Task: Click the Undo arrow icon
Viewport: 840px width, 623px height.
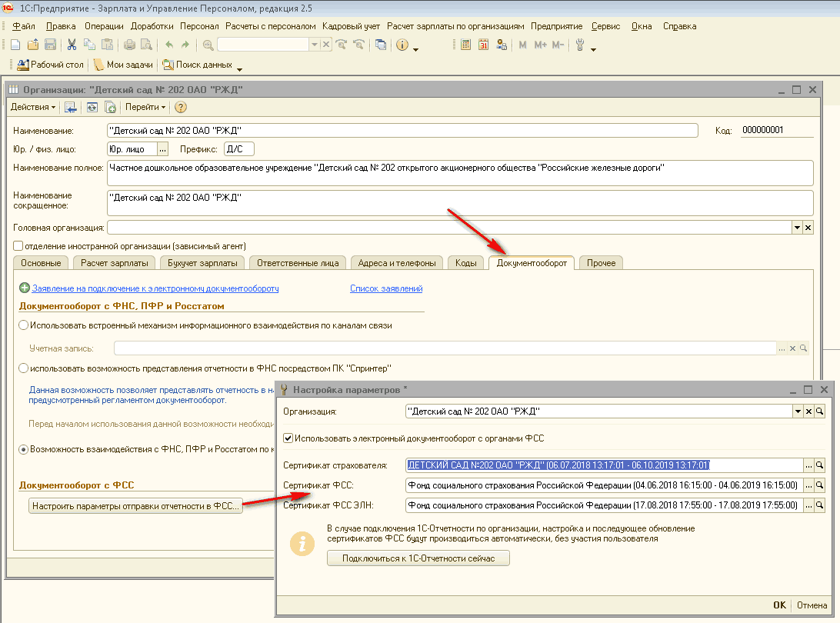Action: coord(169,45)
